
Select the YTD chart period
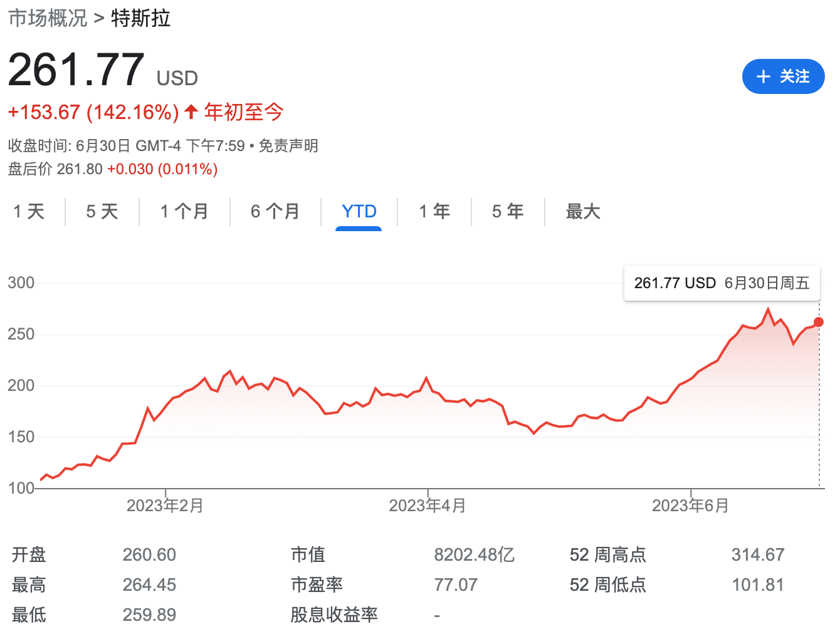[x=358, y=212]
